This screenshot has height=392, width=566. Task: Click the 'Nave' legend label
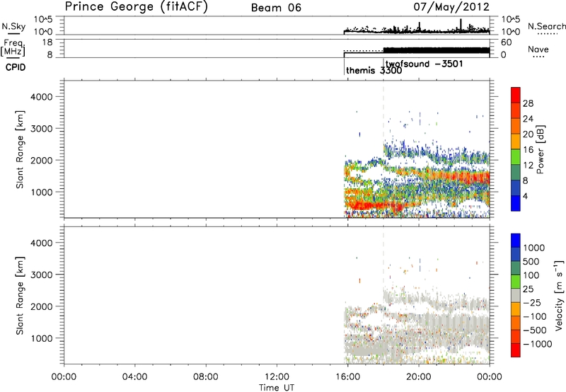tap(538, 49)
